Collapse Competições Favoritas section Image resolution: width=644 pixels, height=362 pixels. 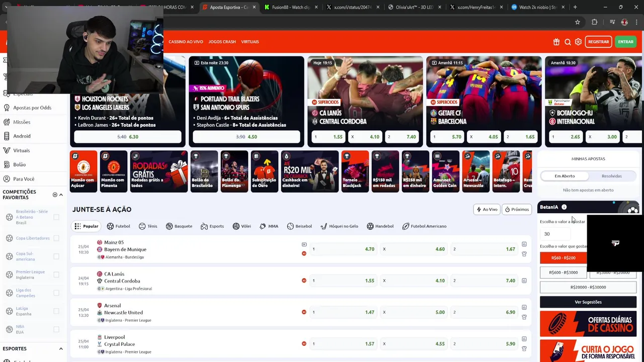click(x=61, y=195)
